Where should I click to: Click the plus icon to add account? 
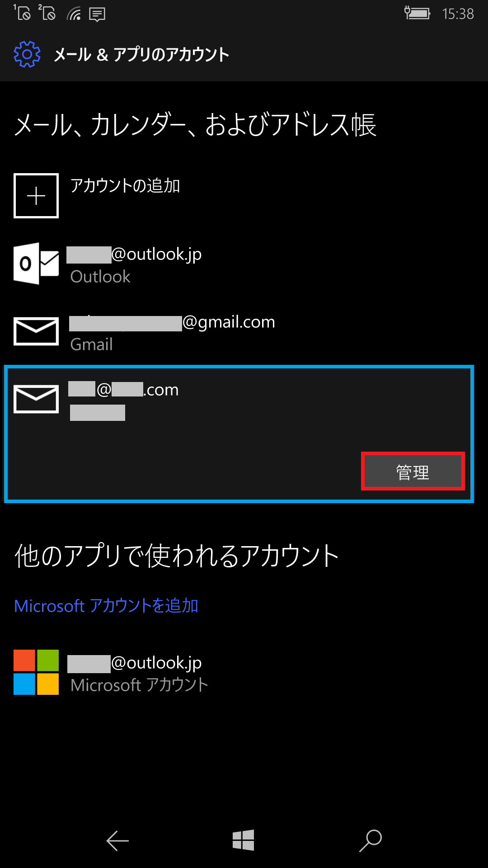[36, 196]
